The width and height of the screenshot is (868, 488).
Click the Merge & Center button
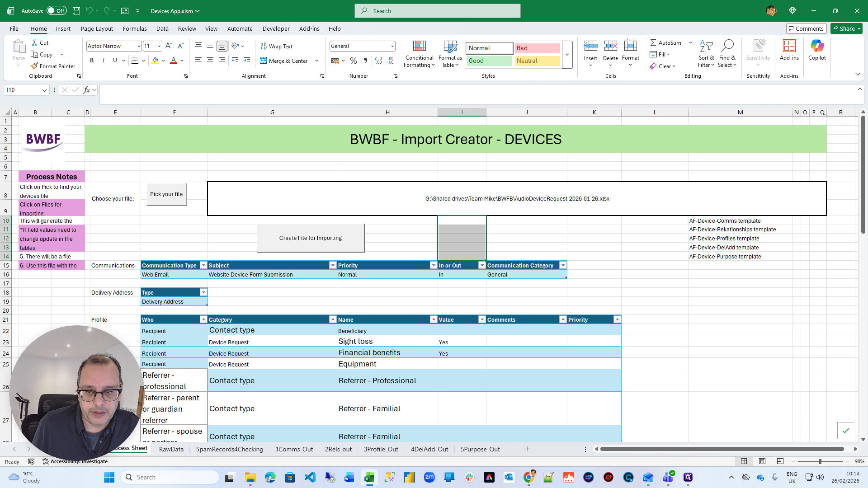click(x=284, y=61)
